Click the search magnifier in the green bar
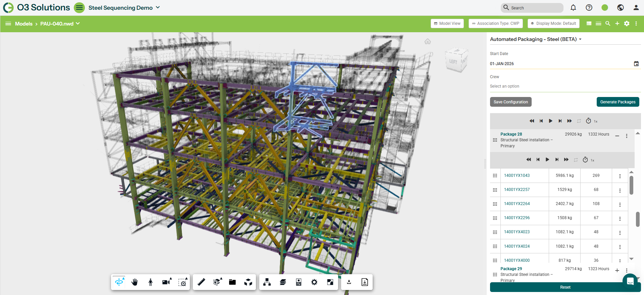644x295 pixels. (x=608, y=23)
